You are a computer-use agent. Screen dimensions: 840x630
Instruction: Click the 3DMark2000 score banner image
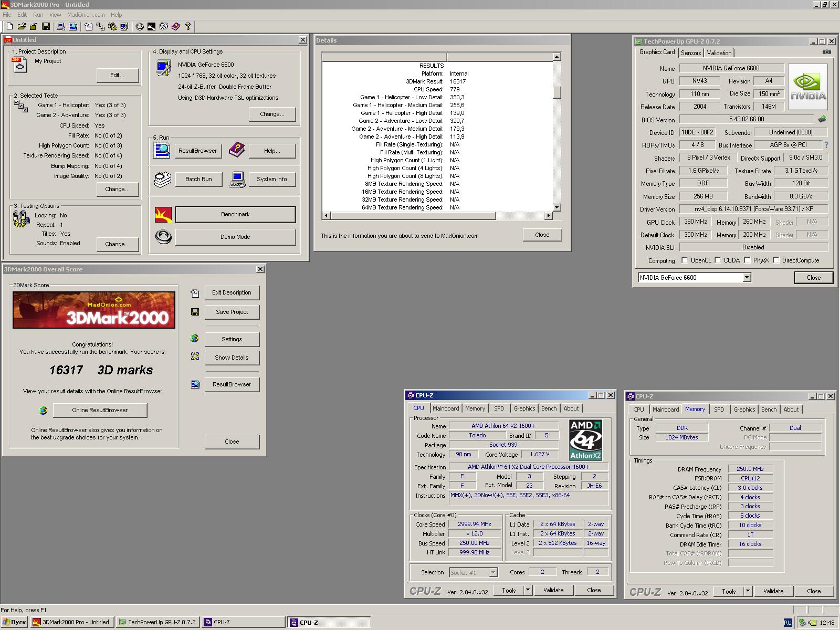click(94, 310)
